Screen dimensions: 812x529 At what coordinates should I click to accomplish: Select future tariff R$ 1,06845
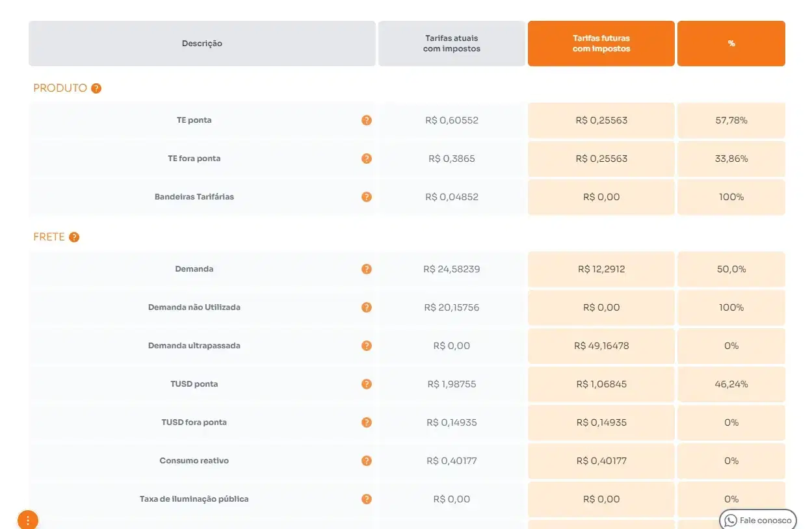coord(601,384)
